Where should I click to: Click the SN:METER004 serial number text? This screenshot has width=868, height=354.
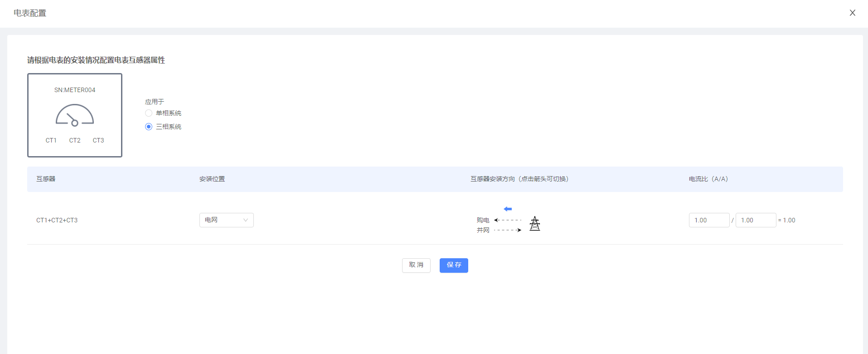[x=75, y=90]
